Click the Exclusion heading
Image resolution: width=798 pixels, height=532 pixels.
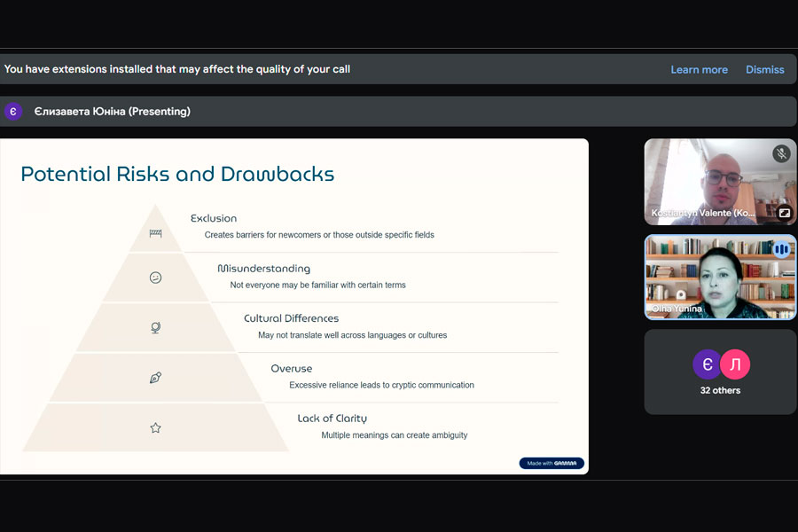pyautogui.click(x=214, y=218)
